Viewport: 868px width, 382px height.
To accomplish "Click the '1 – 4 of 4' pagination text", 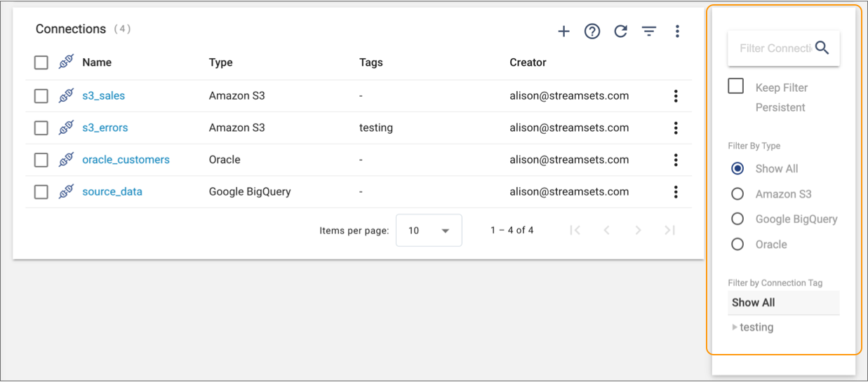I will pyautogui.click(x=512, y=230).
